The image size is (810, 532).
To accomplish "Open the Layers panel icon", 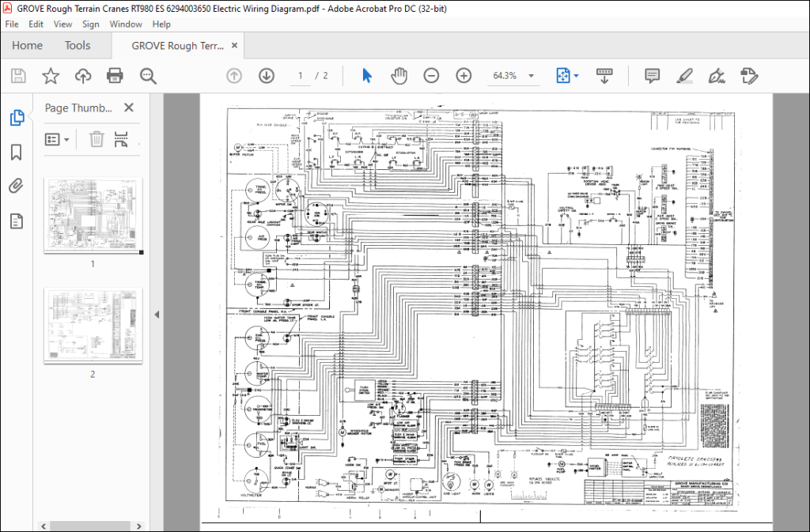I will [17, 221].
